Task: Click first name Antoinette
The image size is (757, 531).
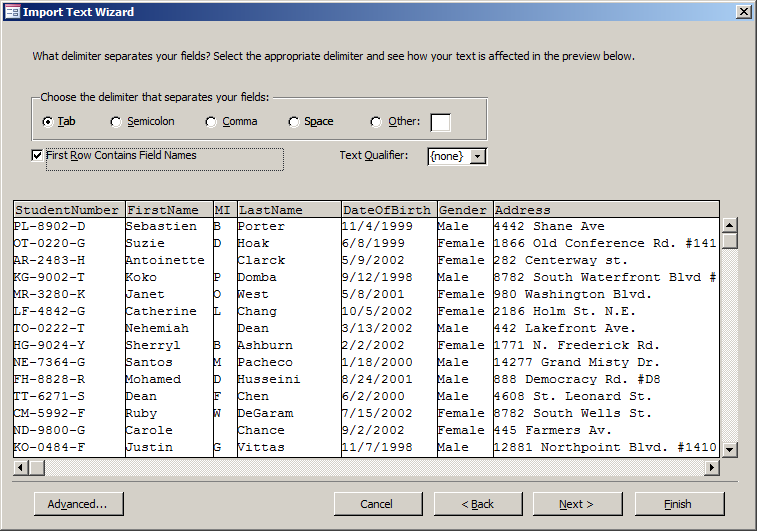Action: (165, 260)
